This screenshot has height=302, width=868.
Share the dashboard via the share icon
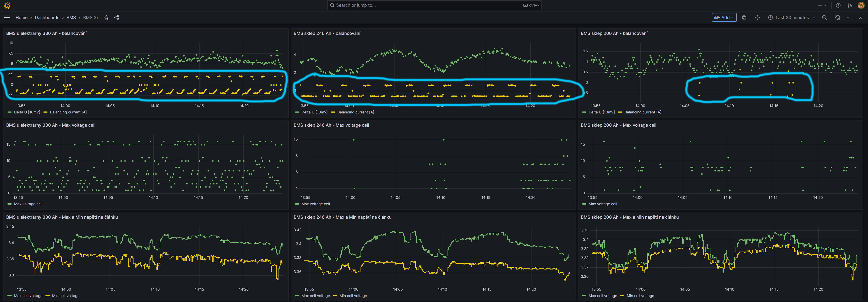(x=117, y=18)
